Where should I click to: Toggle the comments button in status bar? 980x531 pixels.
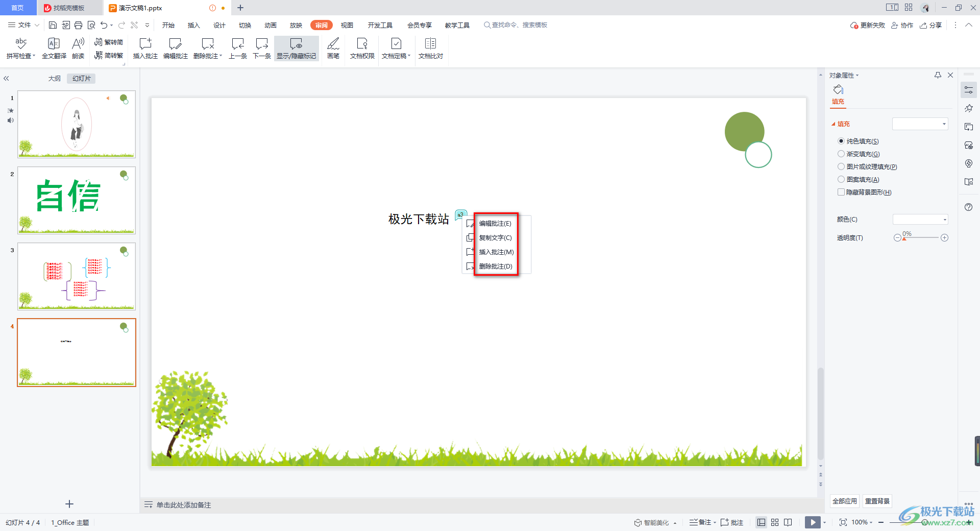click(x=732, y=522)
